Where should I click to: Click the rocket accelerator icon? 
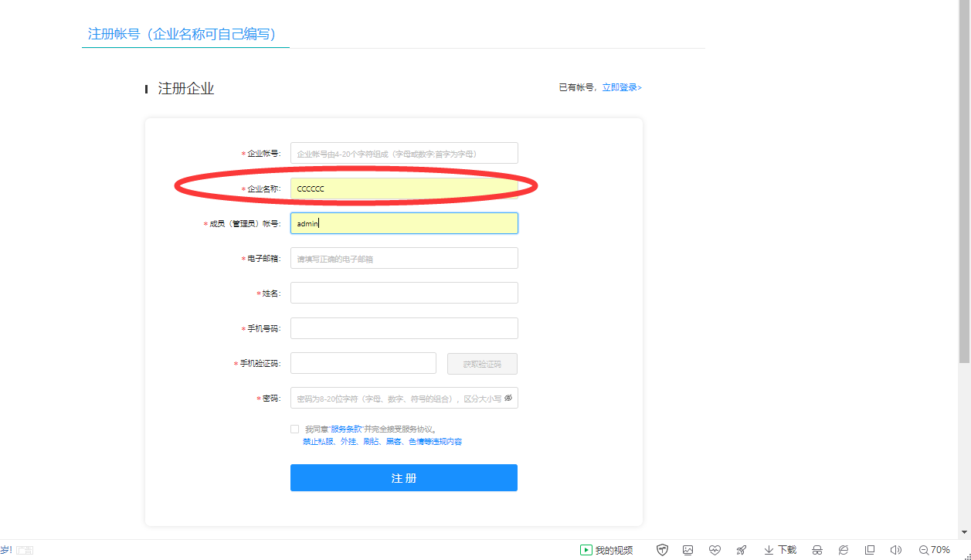click(x=742, y=550)
